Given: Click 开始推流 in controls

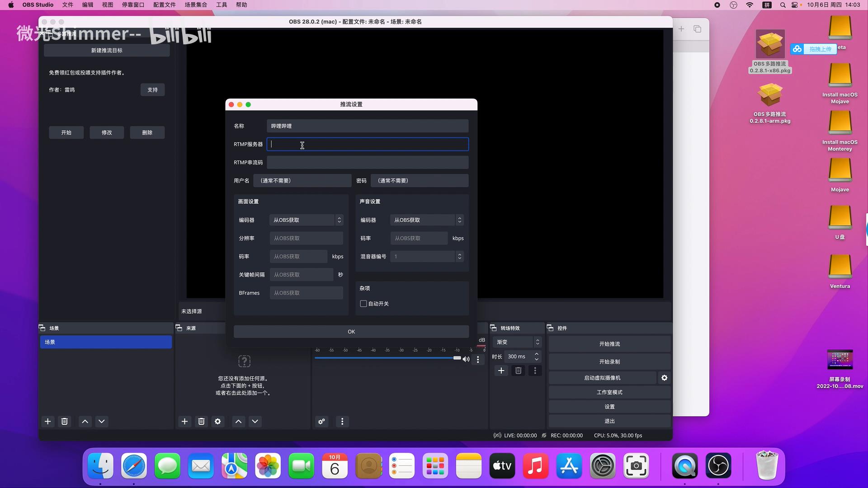Looking at the screenshot, I should point(609,344).
